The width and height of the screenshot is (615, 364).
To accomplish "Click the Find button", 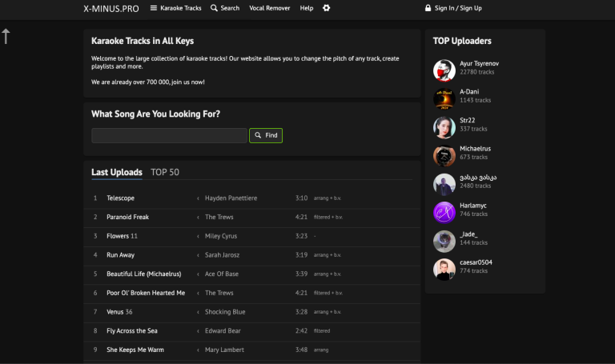I will [266, 135].
